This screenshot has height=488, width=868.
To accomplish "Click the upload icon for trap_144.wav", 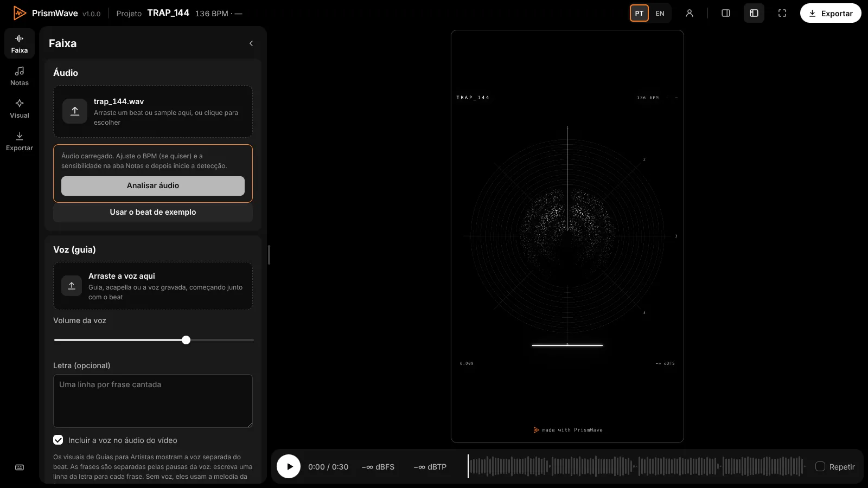I will click(x=75, y=111).
